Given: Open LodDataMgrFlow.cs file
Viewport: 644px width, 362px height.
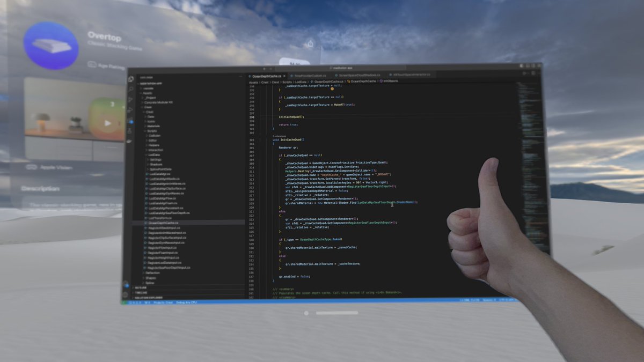Looking at the screenshot, I should 161,198.
